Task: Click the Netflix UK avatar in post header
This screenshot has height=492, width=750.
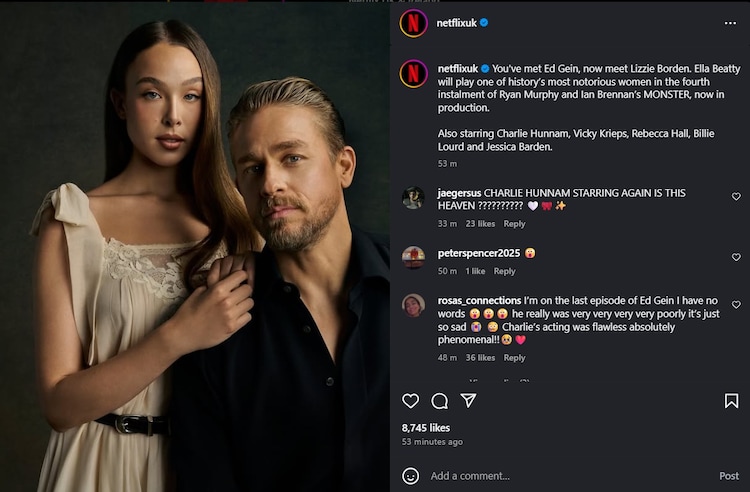Action: (414, 23)
